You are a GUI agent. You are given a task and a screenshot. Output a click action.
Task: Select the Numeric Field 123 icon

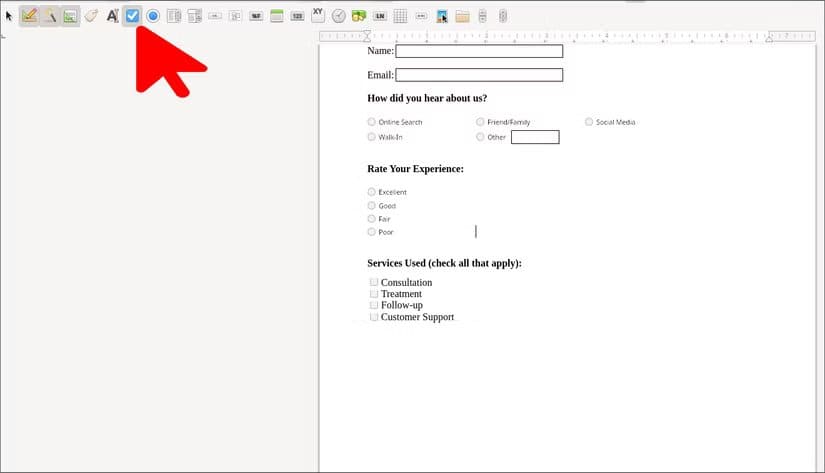point(297,16)
